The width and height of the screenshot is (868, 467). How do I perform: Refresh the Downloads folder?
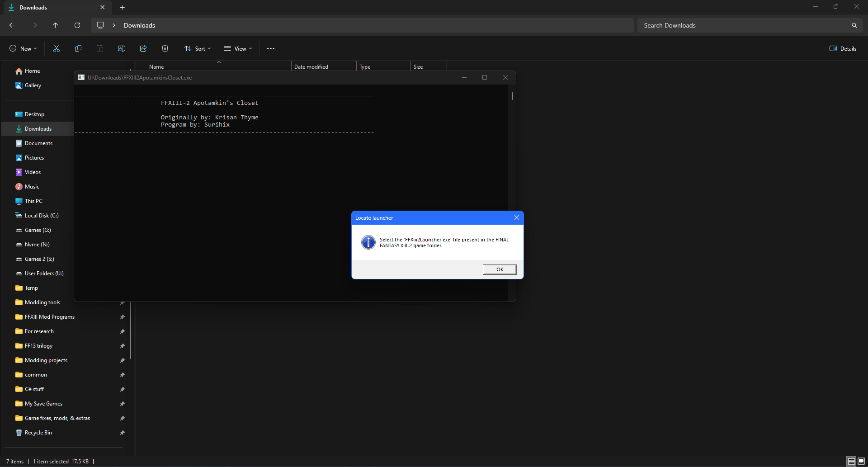click(x=77, y=25)
